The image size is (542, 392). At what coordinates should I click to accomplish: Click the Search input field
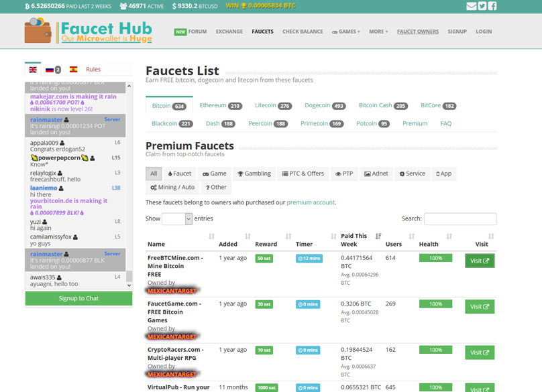[460, 218]
